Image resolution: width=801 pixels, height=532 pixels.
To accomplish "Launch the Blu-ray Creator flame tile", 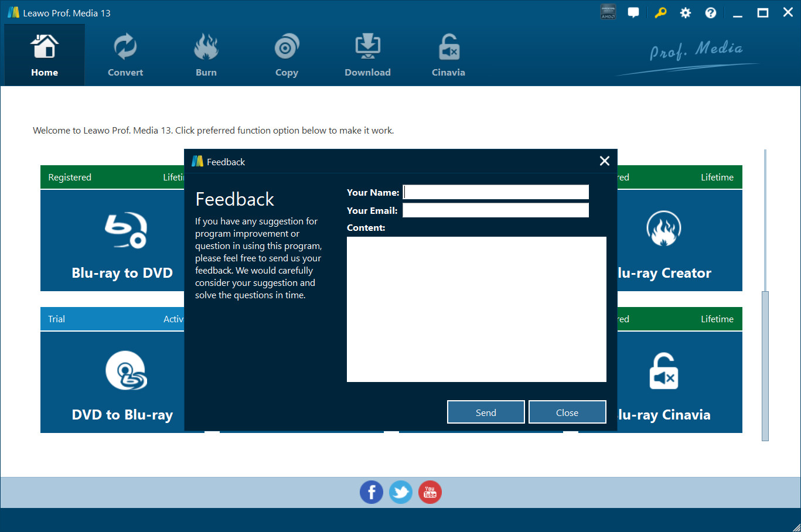I will pyautogui.click(x=680, y=240).
